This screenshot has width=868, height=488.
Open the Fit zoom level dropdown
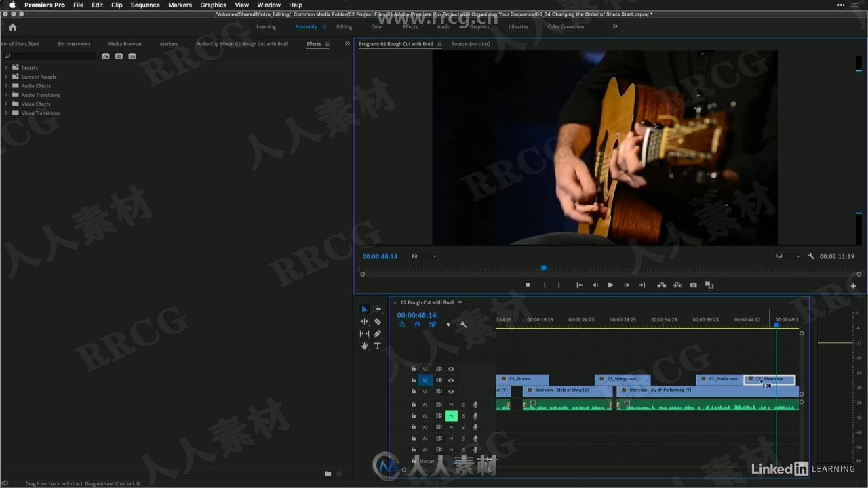424,256
